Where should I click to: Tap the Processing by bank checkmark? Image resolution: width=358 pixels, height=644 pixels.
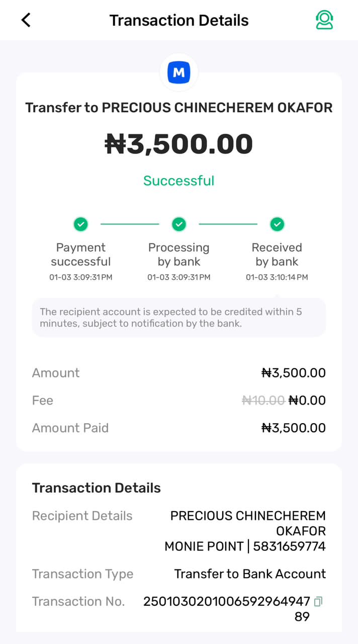click(x=179, y=224)
